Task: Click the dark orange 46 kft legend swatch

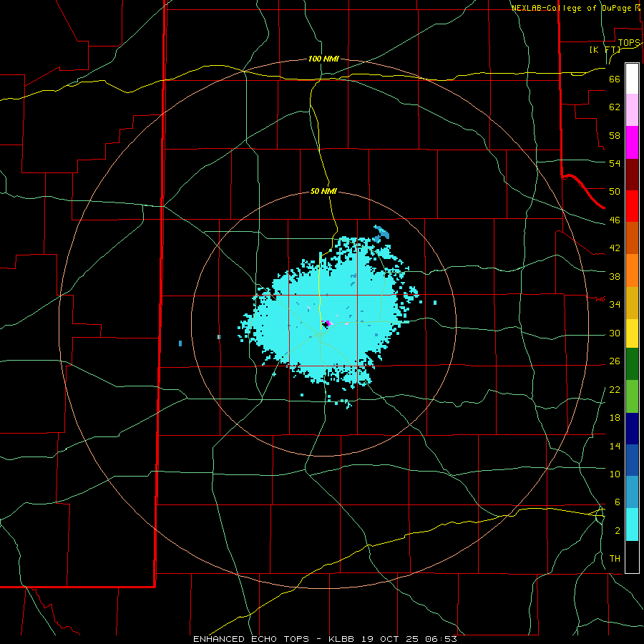Action: tap(632, 238)
